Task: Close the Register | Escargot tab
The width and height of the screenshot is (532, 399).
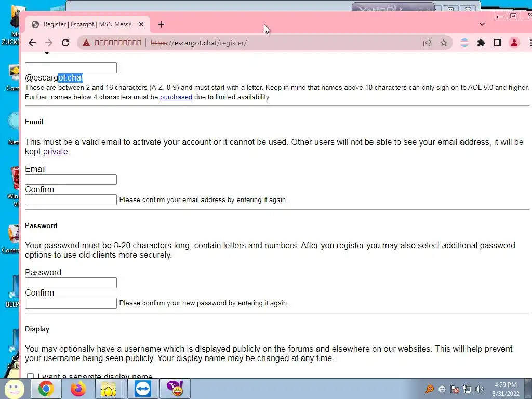Action: [x=141, y=24]
